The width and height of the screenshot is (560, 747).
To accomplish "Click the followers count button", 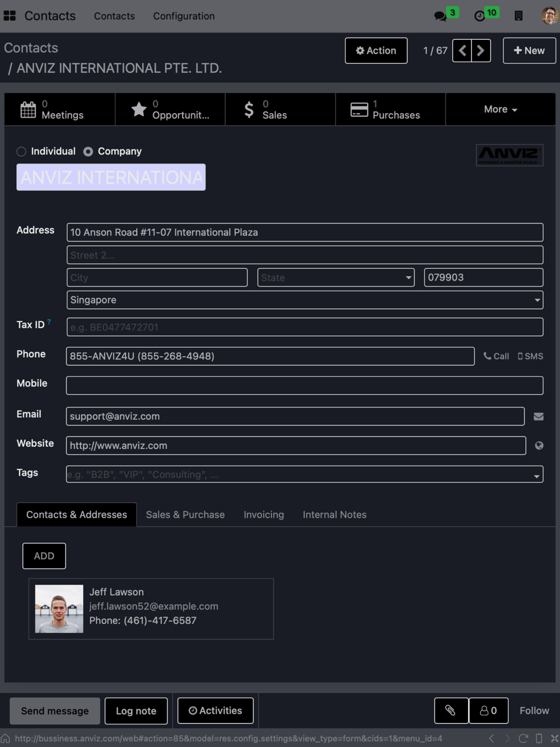I will pos(488,711).
